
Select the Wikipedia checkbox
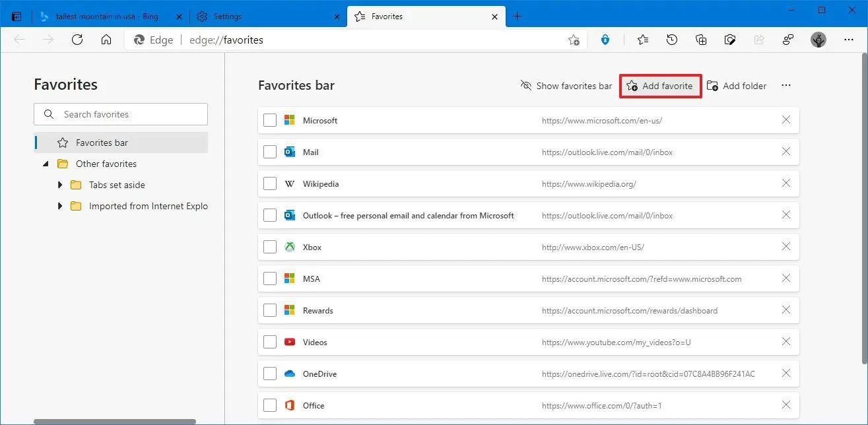click(269, 183)
